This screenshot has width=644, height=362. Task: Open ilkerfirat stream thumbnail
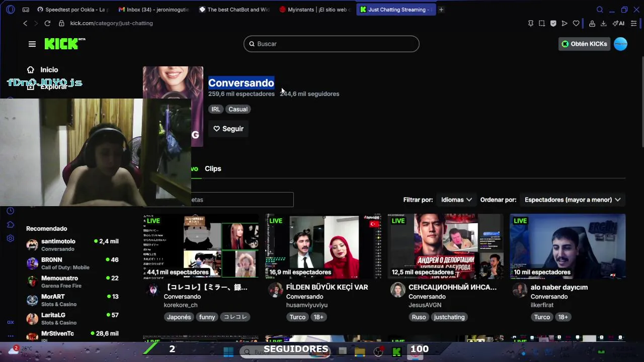click(x=568, y=246)
